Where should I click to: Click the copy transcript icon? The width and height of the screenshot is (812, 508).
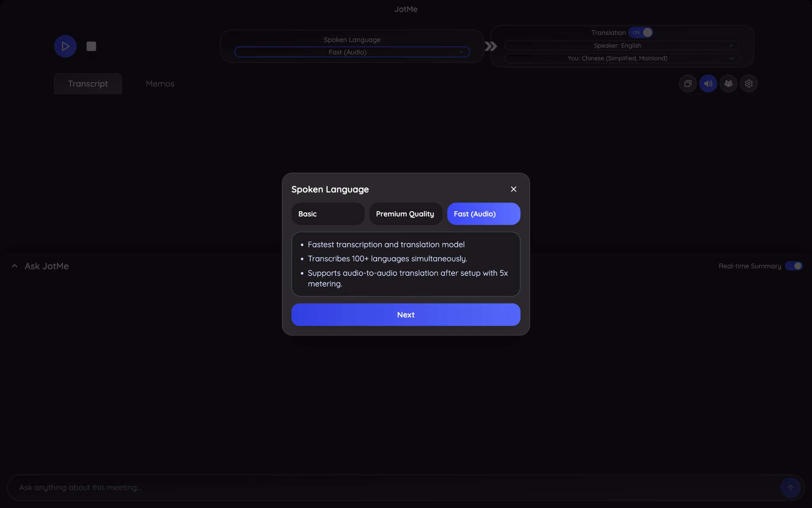pyautogui.click(x=688, y=84)
